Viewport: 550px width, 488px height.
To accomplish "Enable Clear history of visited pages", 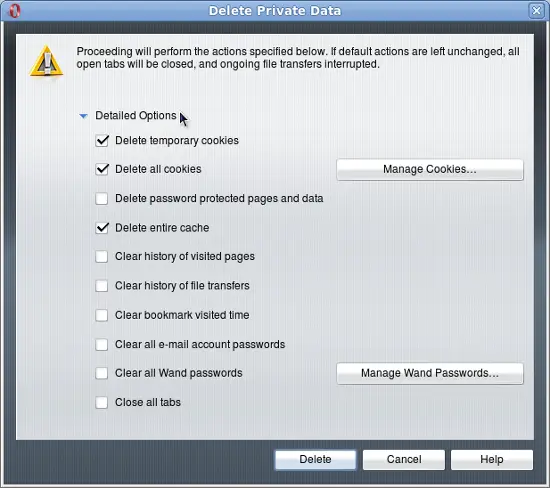I will (x=102, y=256).
